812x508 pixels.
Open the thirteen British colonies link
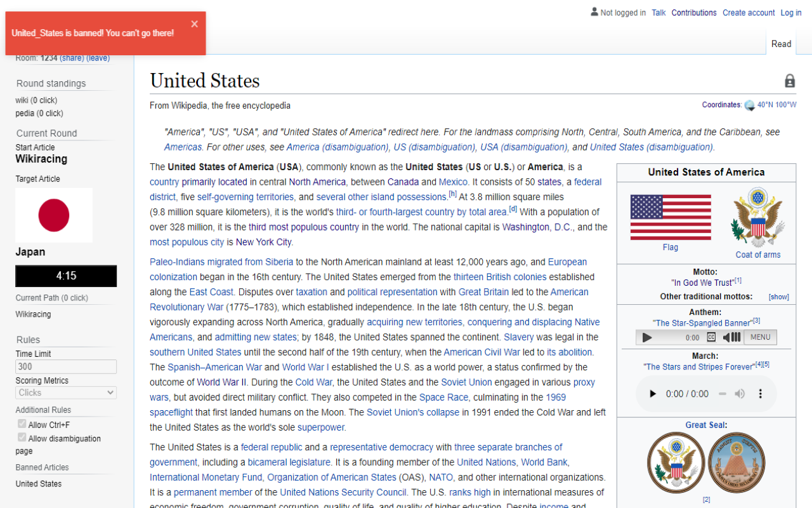[x=500, y=277]
